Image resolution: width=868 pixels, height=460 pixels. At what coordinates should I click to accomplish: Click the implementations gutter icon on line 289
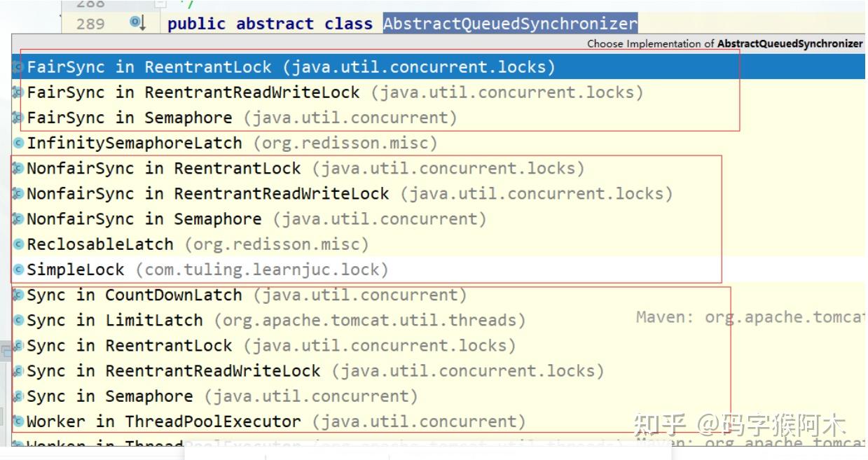click(137, 23)
